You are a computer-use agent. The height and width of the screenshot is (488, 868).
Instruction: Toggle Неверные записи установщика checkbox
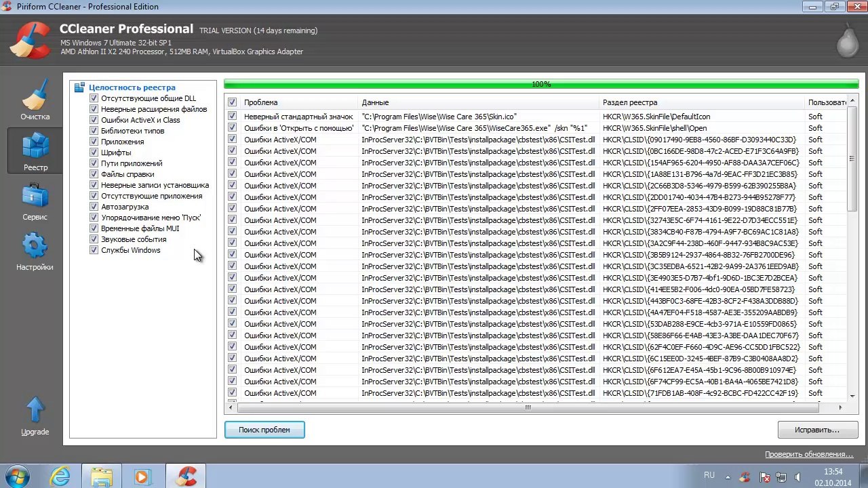point(94,185)
